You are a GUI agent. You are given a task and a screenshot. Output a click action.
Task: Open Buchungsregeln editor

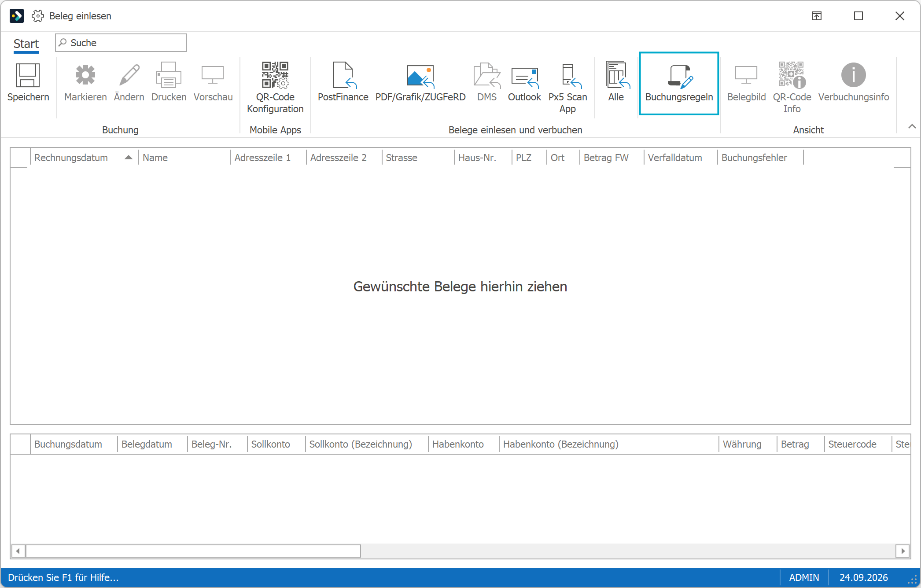click(679, 83)
